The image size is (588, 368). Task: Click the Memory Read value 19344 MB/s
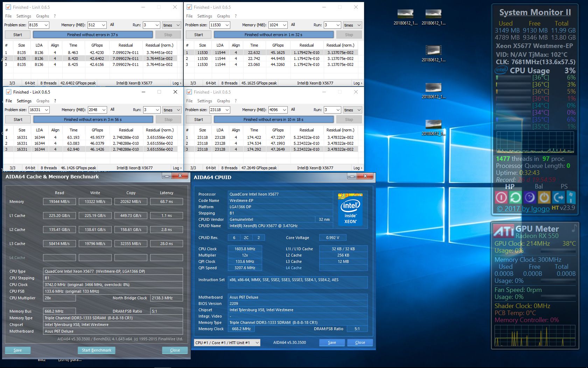(x=59, y=202)
